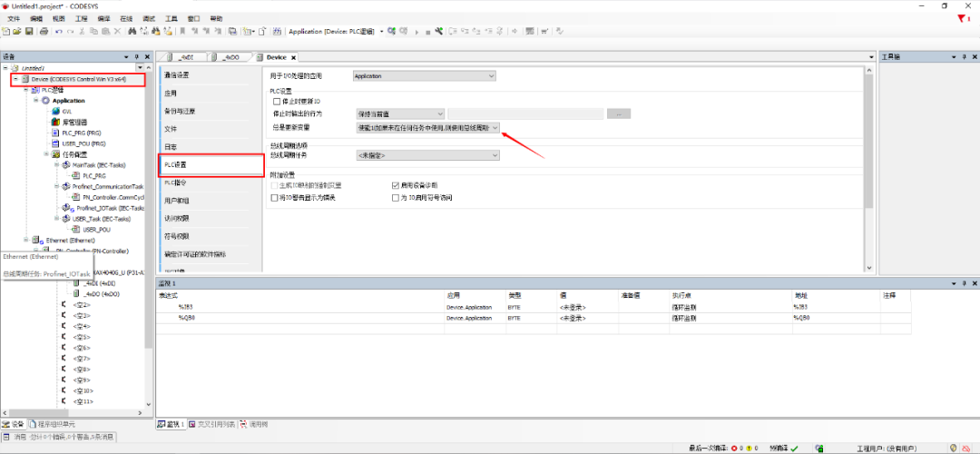Close the 工具箱 panel with its X icon
This screenshot has height=454, width=980.
coord(973,56)
